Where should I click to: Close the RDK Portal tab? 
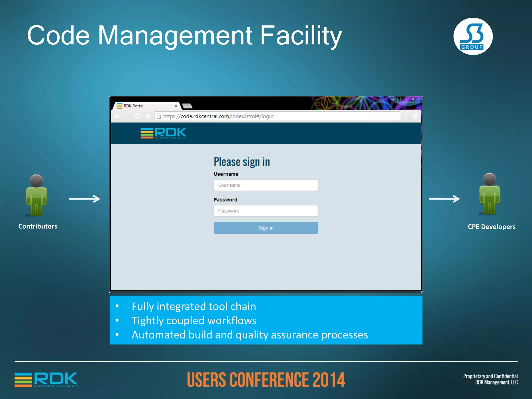[x=176, y=106]
